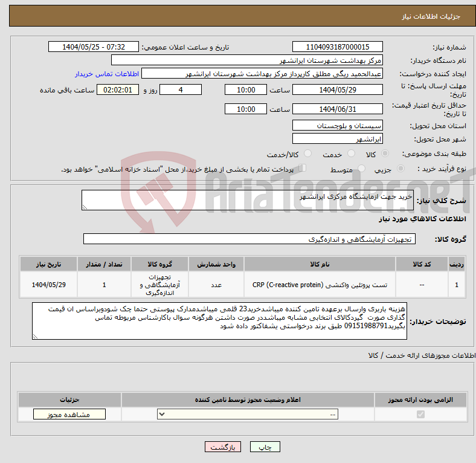476x463 pixels.
Task: Click the جزئیات column header in licenses table
Action: tap(69, 400)
